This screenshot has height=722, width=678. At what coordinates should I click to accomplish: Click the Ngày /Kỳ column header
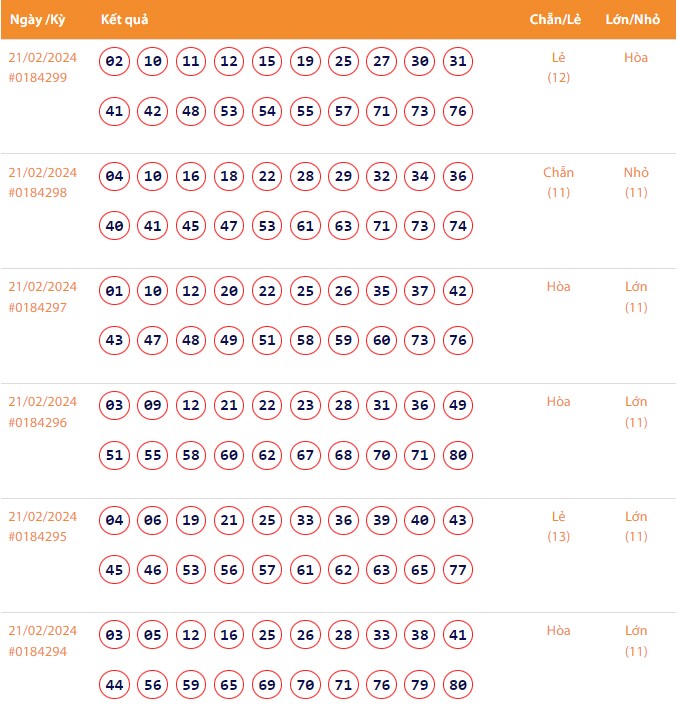[37, 20]
